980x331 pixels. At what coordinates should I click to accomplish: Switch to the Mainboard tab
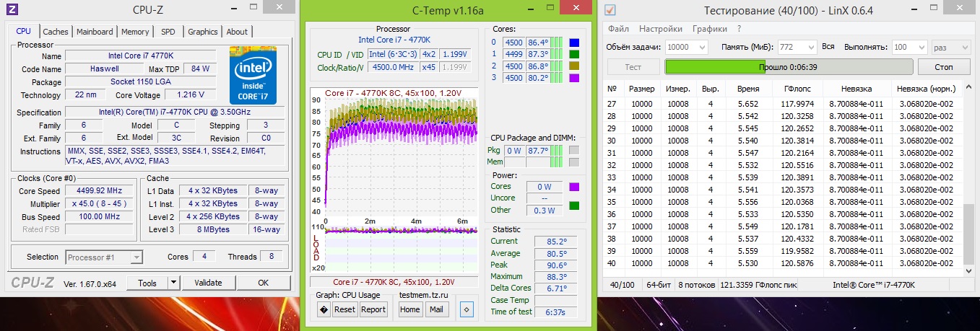(95, 32)
